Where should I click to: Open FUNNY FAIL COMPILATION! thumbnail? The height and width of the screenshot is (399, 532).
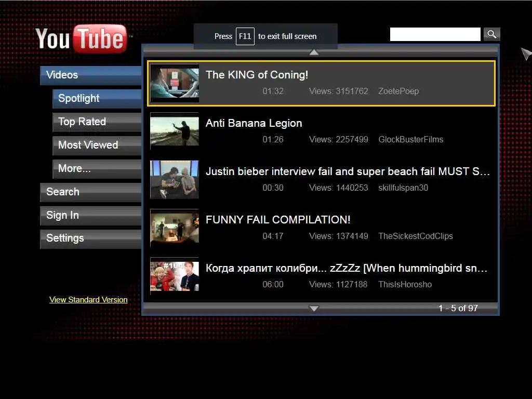pyautogui.click(x=175, y=228)
